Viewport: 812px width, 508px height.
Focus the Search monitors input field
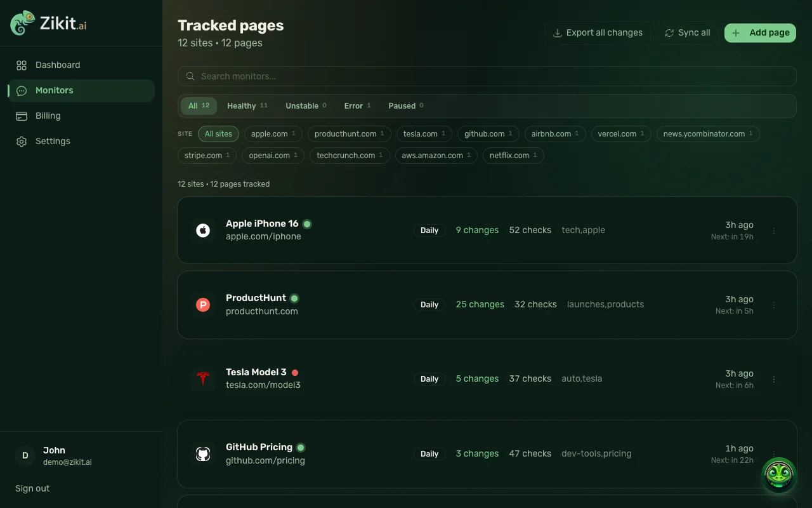[x=487, y=76]
